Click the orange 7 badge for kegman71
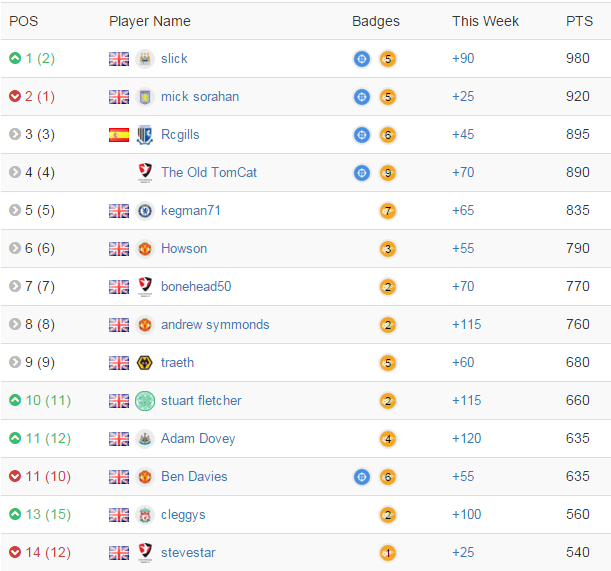 pyautogui.click(x=388, y=211)
